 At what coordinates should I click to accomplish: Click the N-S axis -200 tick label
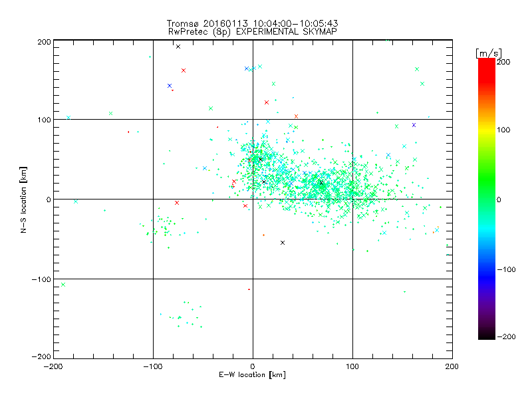pyautogui.click(x=41, y=356)
